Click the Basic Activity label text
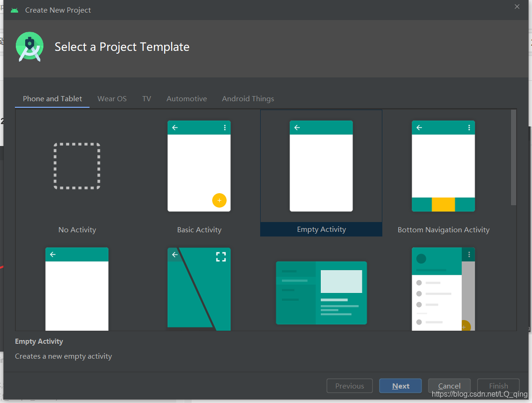This screenshot has width=532, height=403. point(199,230)
